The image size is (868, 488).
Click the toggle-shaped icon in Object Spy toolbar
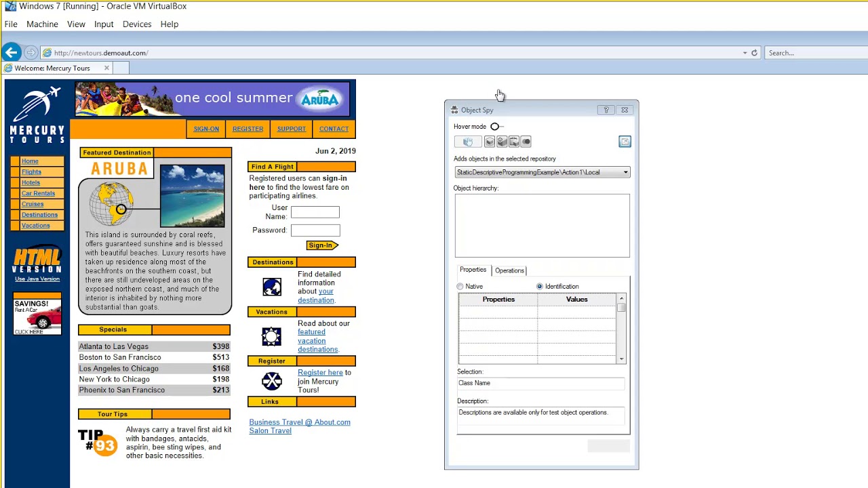(x=526, y=142)
